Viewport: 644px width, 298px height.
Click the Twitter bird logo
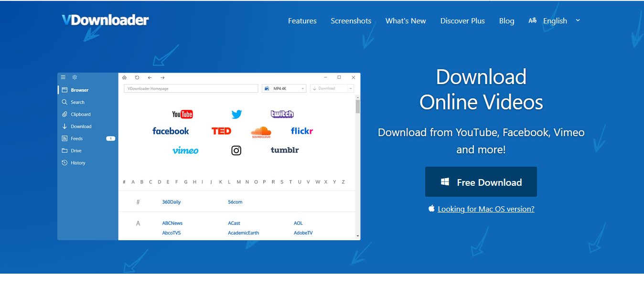(x=236, y=114)
